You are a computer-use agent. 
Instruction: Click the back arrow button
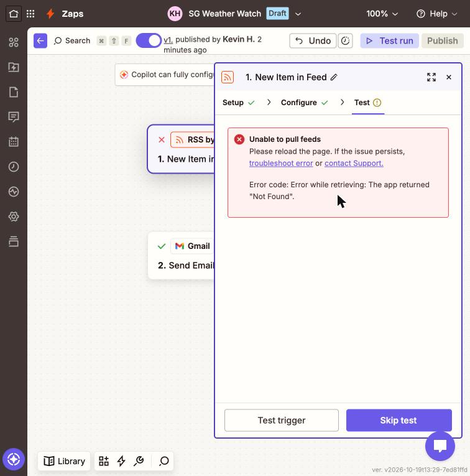click(40, 40)
